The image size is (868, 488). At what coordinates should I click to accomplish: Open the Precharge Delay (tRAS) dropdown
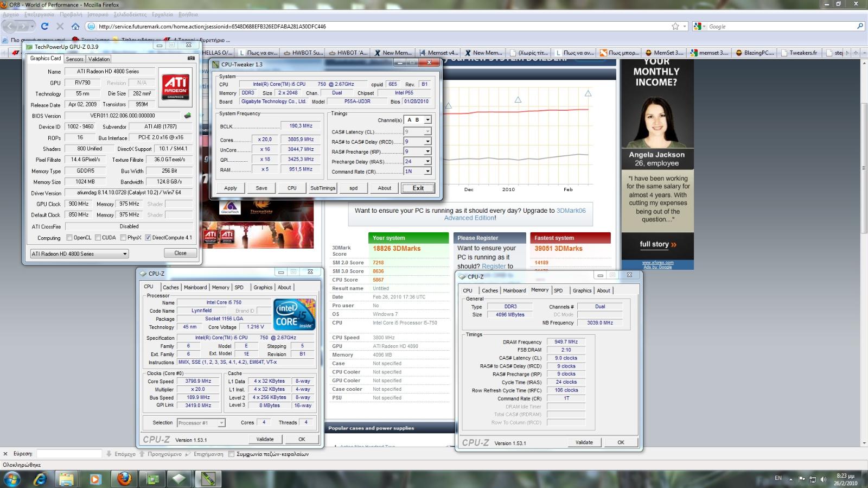[427, 161]
